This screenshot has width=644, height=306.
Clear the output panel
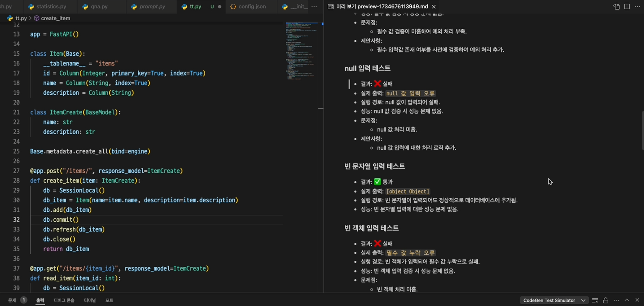(x=595, y=300)
